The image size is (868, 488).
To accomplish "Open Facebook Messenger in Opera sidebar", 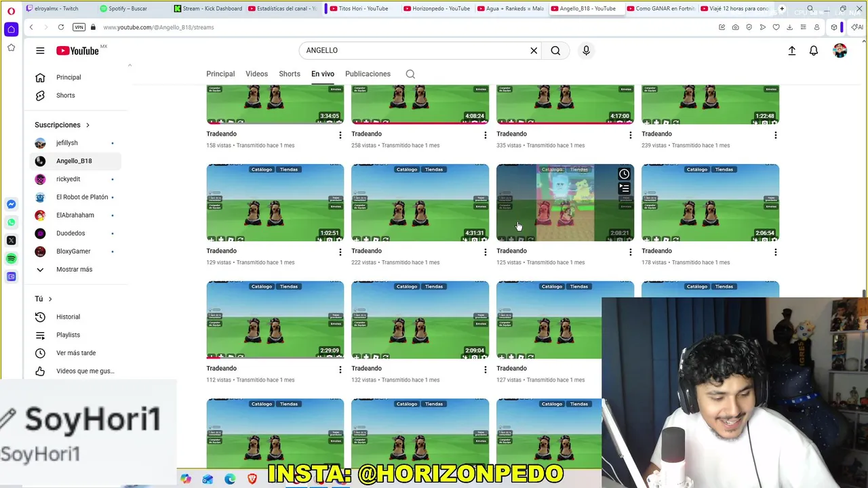I will click(12, 204).
